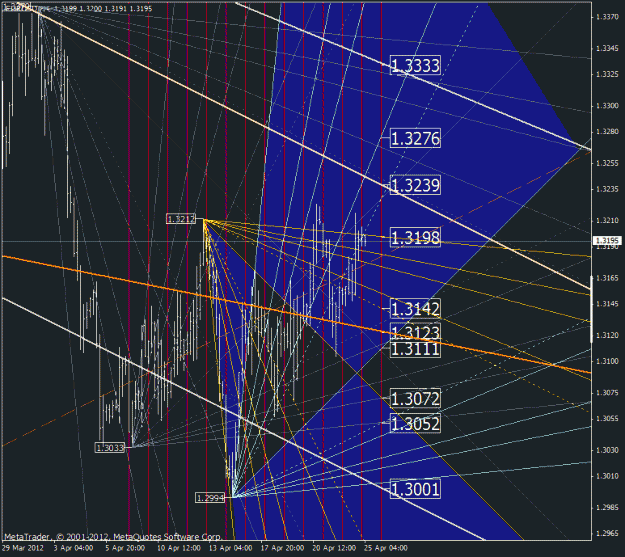Click the 1.3033 swing low label

tap(110, 447)
